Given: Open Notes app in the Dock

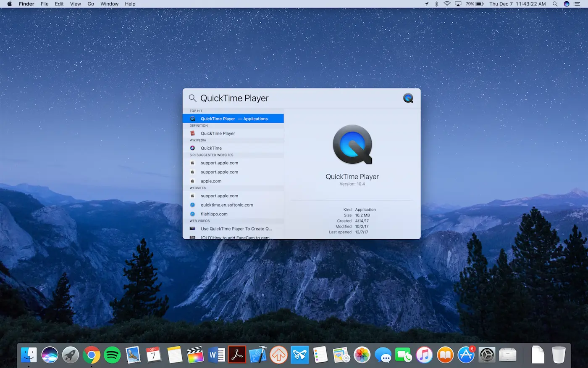Looking at the screenshot, I should [175, 355].
